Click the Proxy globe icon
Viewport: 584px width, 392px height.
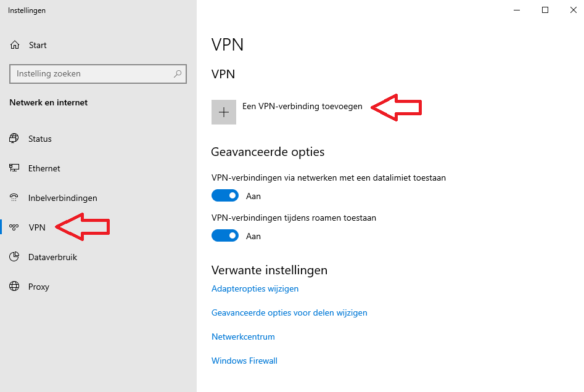click(14, 287)
